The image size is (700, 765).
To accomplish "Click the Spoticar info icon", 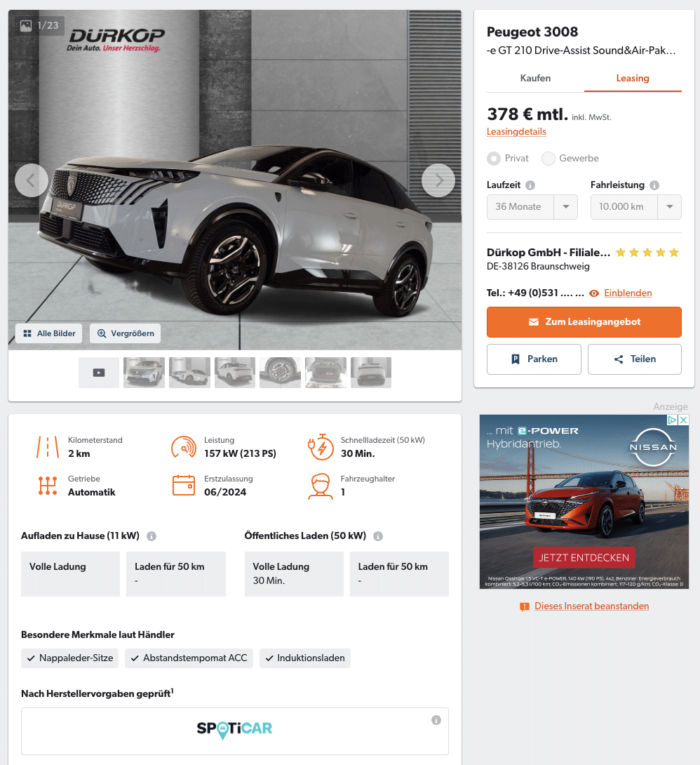I will click(x=436, y=720).
